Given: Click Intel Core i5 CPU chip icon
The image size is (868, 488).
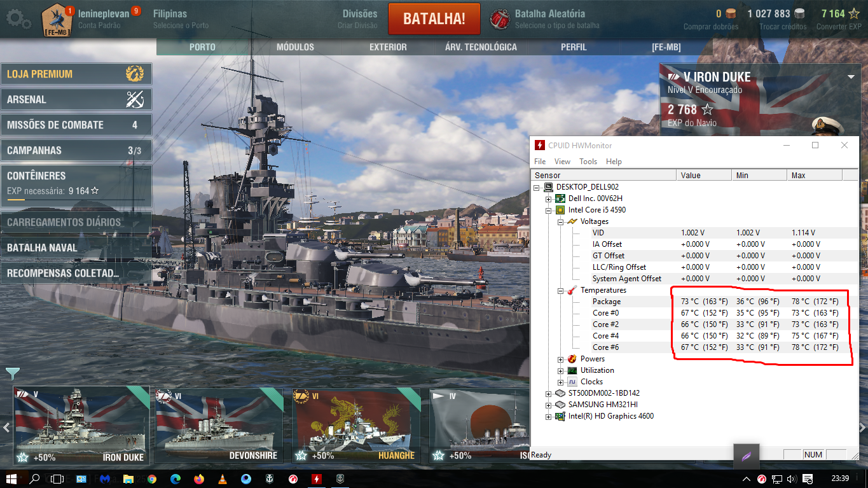Looking at the screenshot, I should tap(560, 210).
